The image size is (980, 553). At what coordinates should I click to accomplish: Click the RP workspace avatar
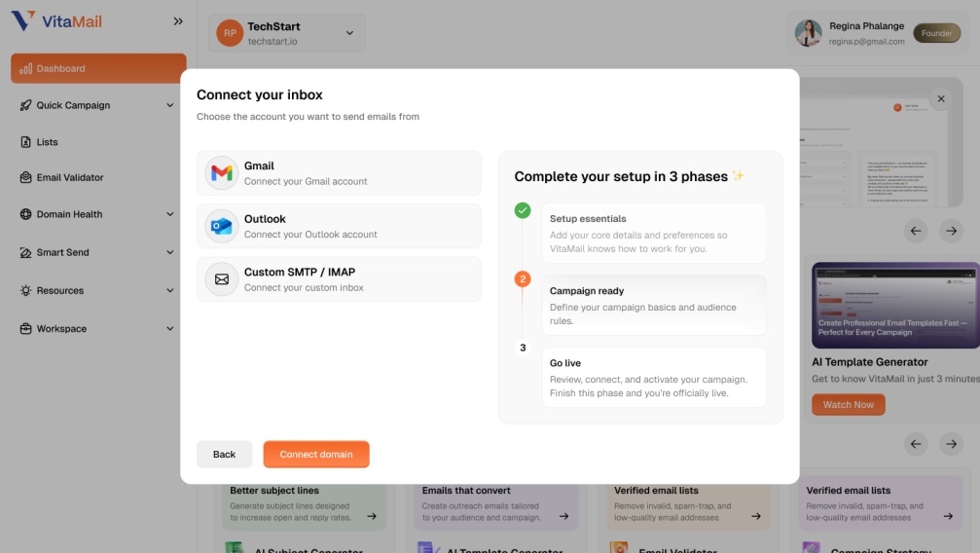coord(230,33)
